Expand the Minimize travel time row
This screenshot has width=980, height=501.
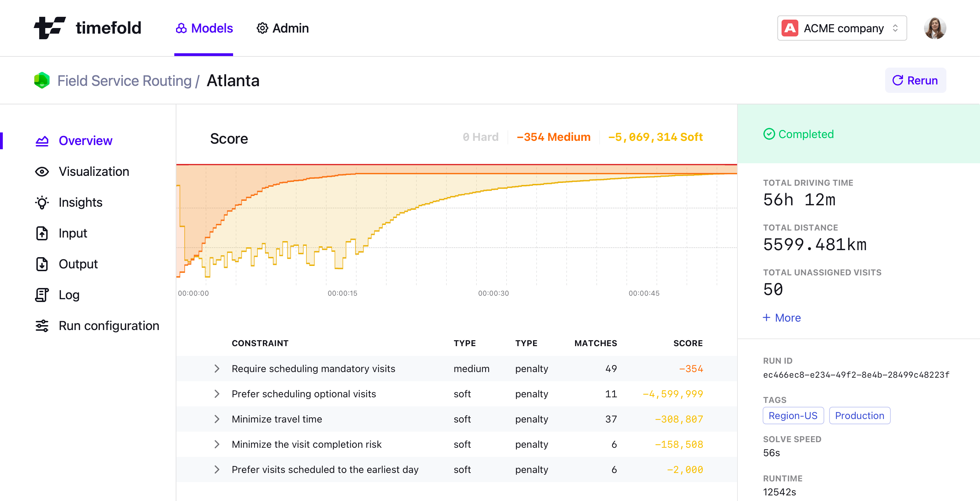coord(217,419)
